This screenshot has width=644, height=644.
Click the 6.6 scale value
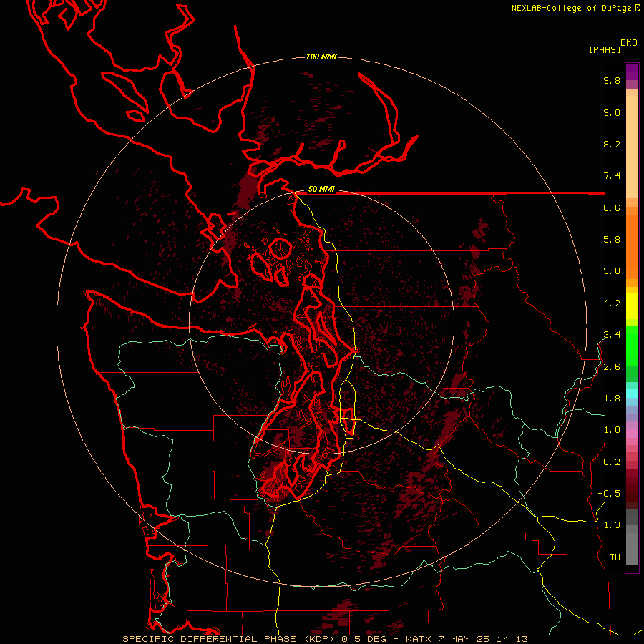612,208
